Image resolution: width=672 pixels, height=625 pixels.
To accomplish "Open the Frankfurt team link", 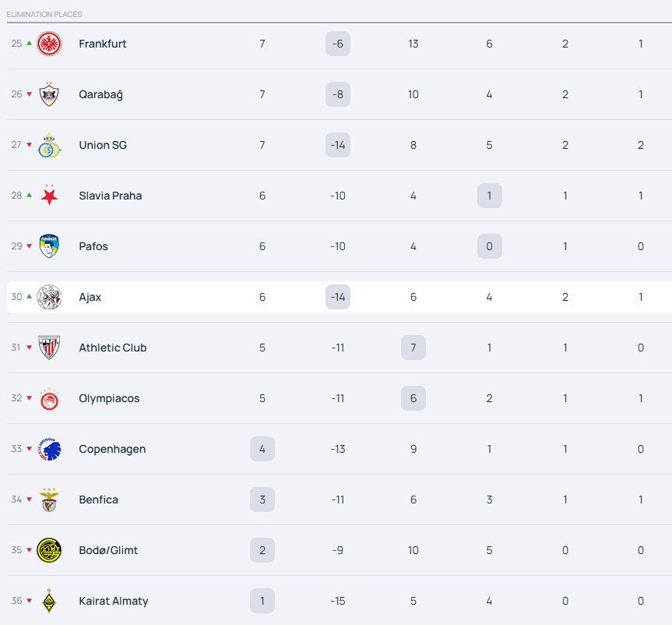I will coord(103,44).
